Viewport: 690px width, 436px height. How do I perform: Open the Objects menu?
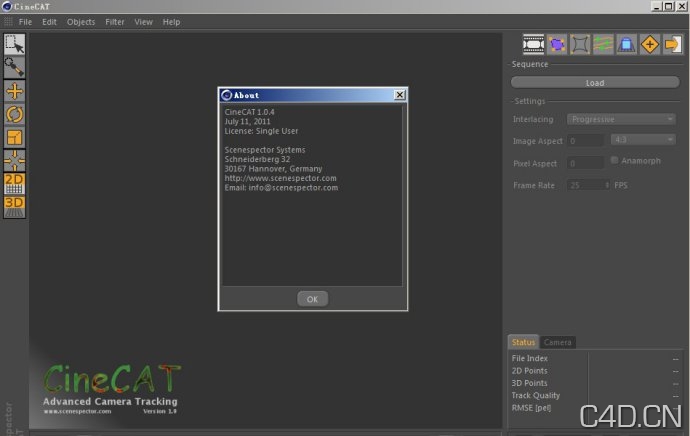81,22
